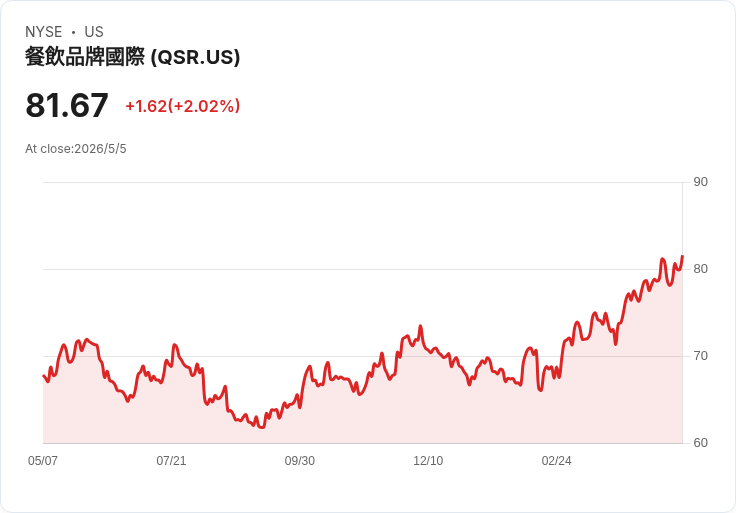Click the 02/24 date axis label
Image resolution: width=736 pixels, height=513 pixels.
tap(556, 461)
